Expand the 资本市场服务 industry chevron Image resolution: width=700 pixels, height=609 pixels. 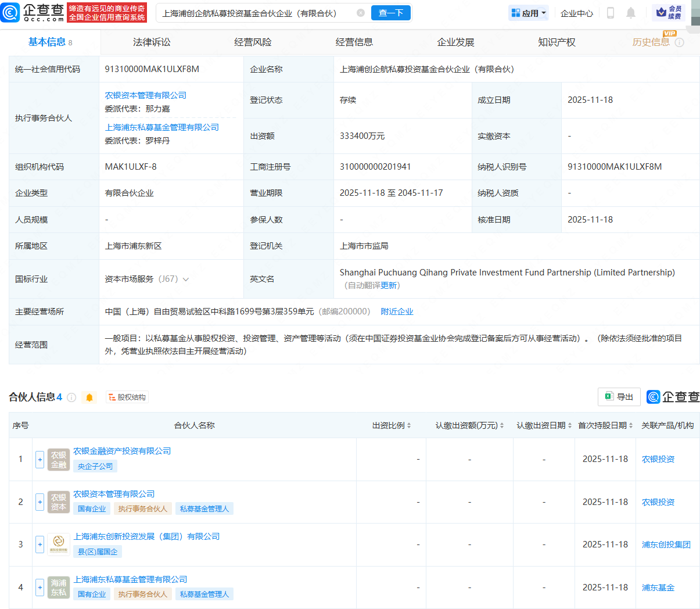tap(186, 280)
